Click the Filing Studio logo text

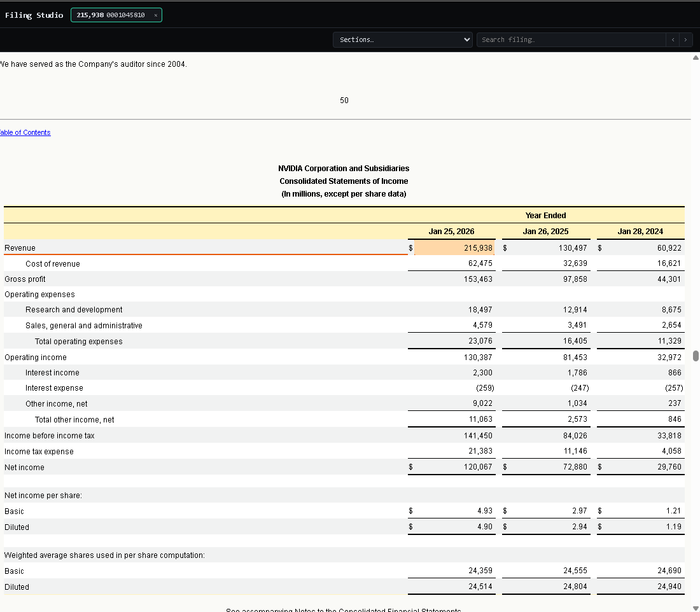tap(34, 15)
